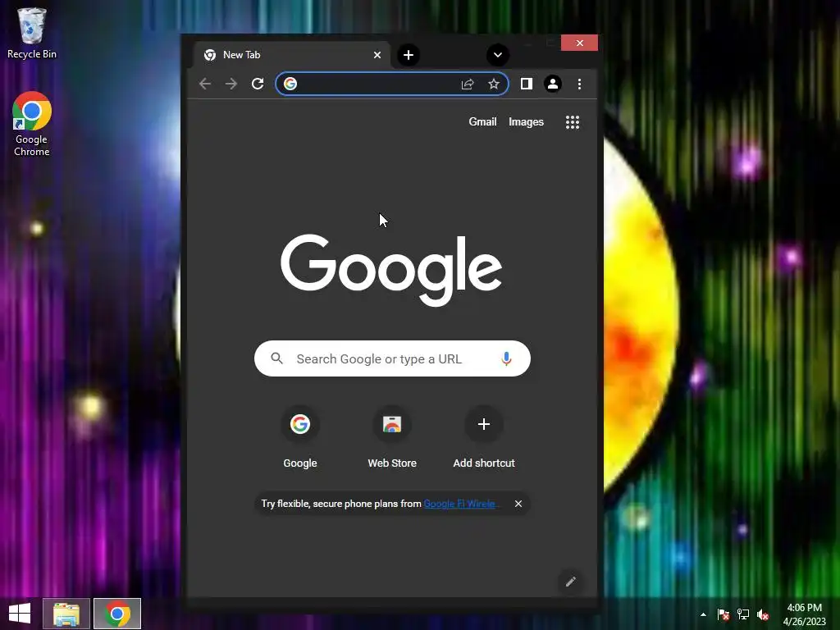840x630 pixels.
Task: Open the taskbar clock showing 4:06 PM
Action: (x=804, y=614)
